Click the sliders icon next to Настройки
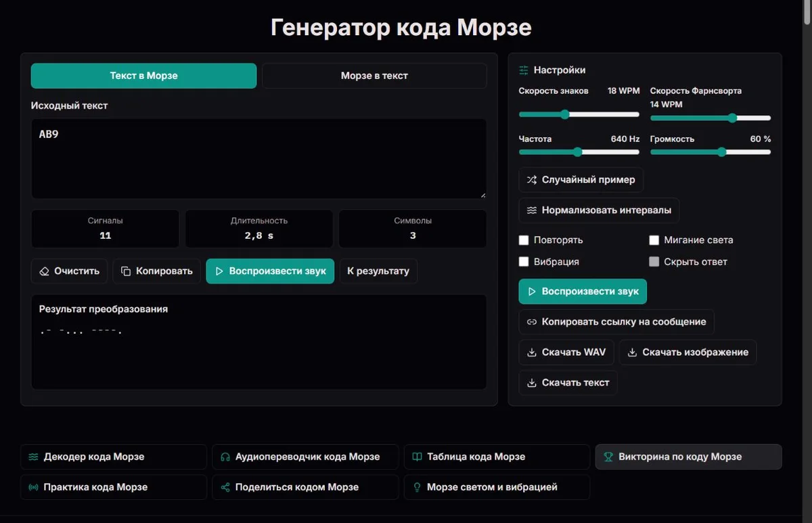 pos(524,70)
